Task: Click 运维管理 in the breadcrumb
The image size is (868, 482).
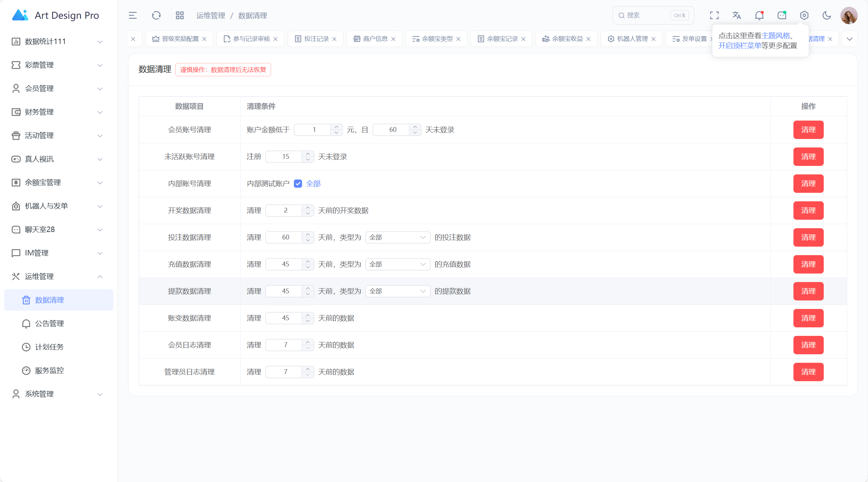Action: point(210,16)
